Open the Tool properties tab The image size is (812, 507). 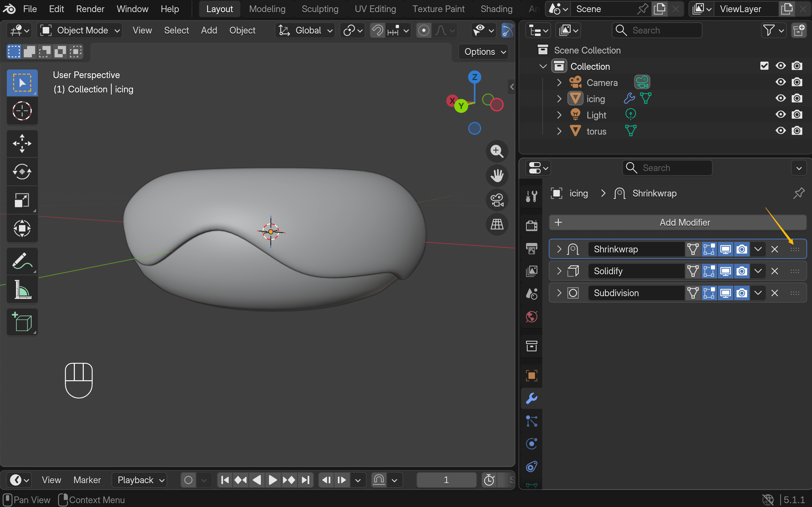click(532, 196)
